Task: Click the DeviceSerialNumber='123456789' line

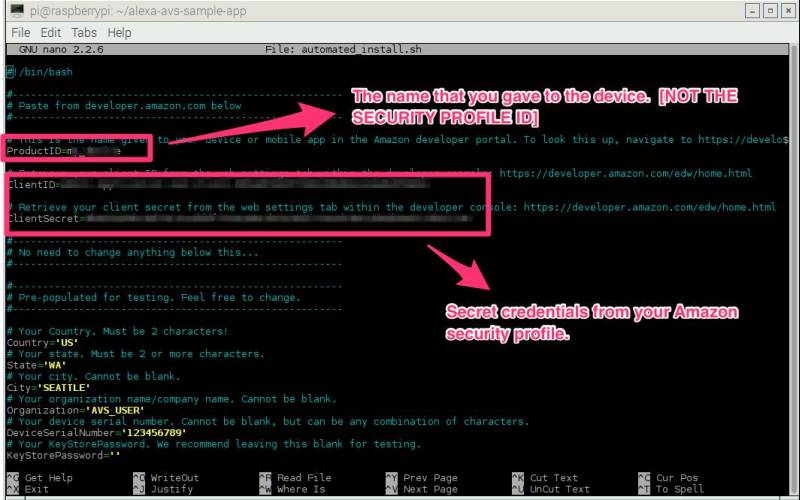Action: pos(96,433)
